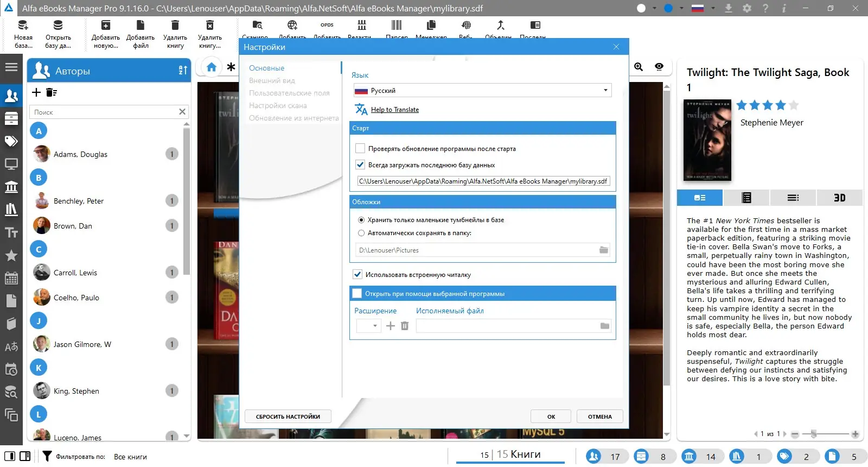Toggle the left panel layout button
Image resolution: width=868 pixels, height=467 pixels.
(x=10, y=456)
